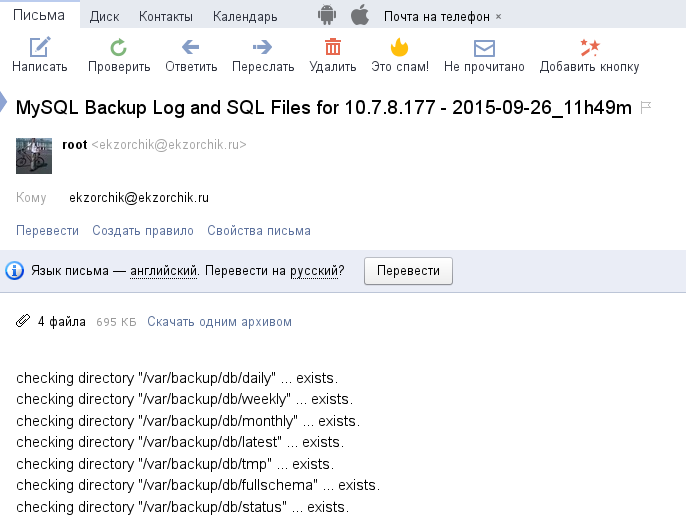The width and height of the screenshot is (686, 520).
Task: Refresh mail with the Проверить icon
Action: pos(119,47)
